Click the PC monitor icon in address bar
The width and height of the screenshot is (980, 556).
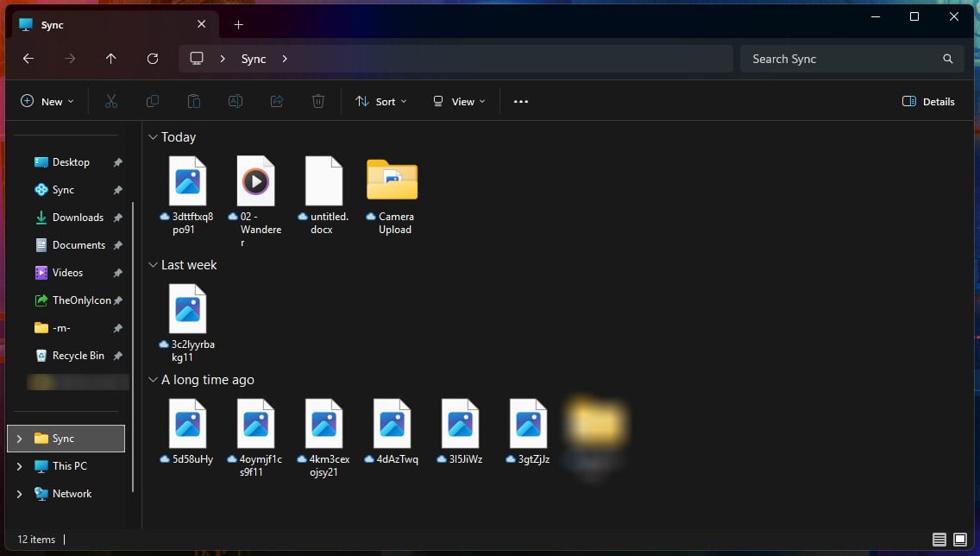196,59
